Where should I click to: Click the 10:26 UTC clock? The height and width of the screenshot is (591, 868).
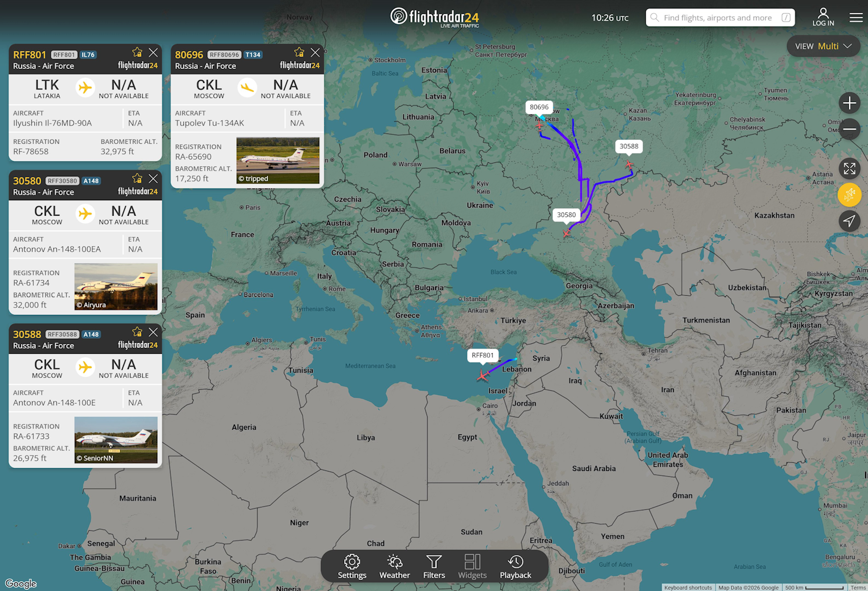click(x=610, y=18)
